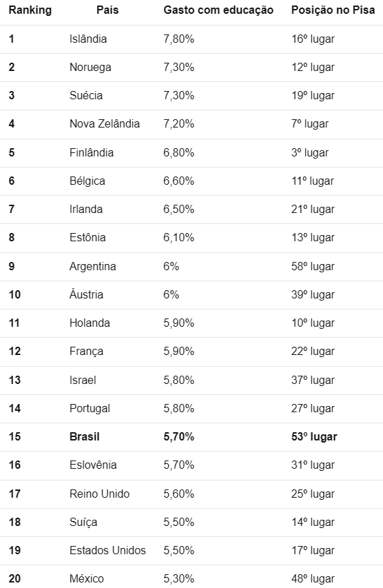Click Argentina's 58º lugar cell
This screenshot has width=383, height=588.
pyautogui.click(x=313, y=266)
